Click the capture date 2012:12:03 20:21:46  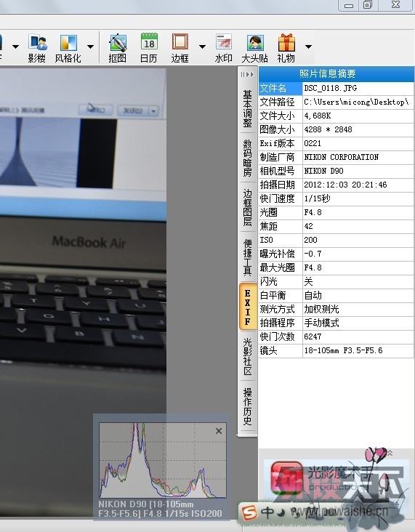345,185
